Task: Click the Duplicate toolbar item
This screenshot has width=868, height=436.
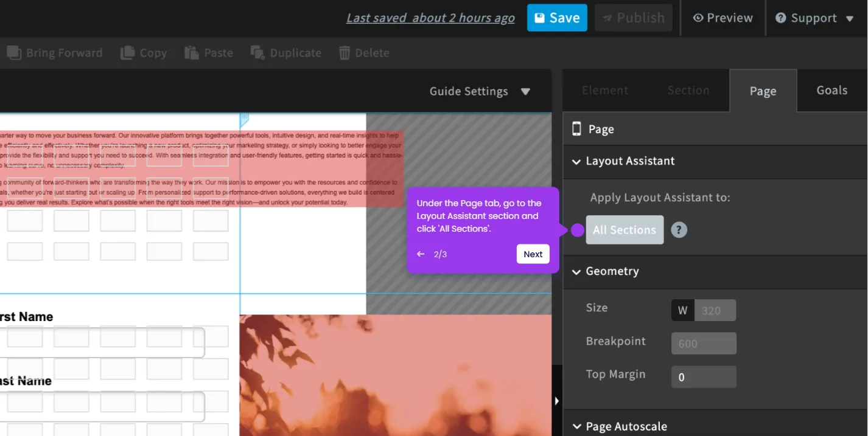Action: tap(286, 53)
